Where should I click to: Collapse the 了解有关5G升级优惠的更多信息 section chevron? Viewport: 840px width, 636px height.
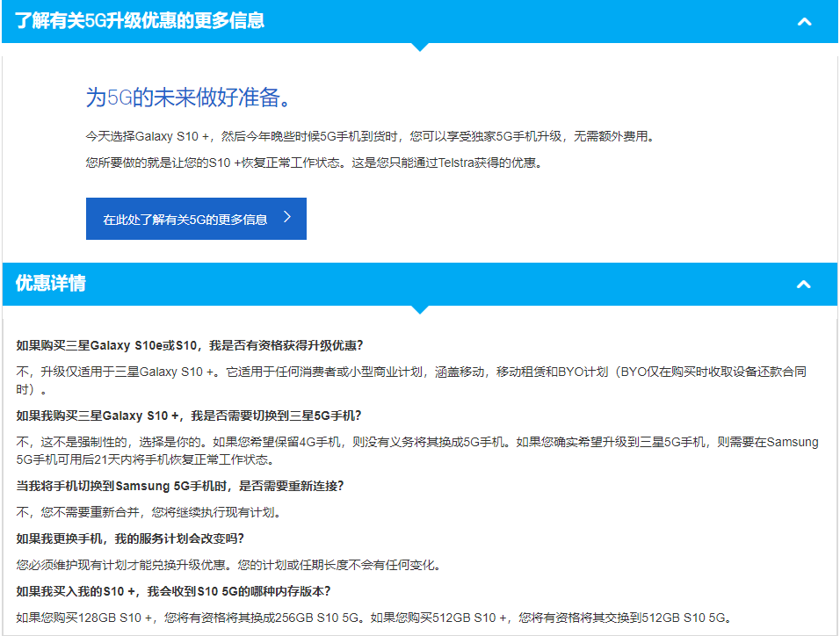804,22
